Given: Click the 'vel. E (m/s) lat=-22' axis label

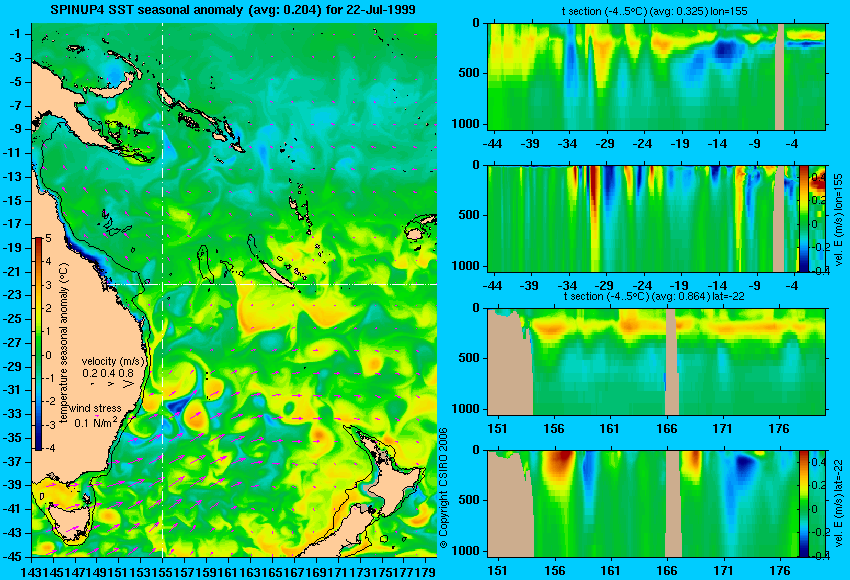Looking at the screenshot, I should (x=838, y=504).
